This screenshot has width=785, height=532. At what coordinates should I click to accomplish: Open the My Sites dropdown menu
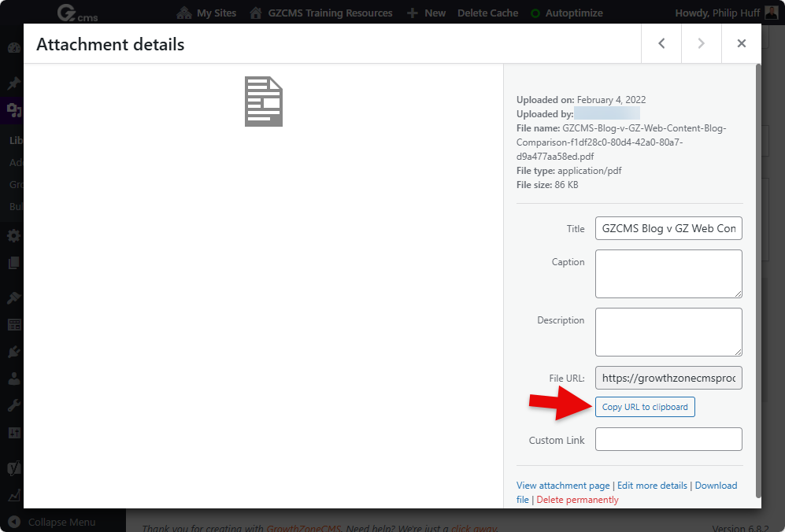click(x=206, y=13)
